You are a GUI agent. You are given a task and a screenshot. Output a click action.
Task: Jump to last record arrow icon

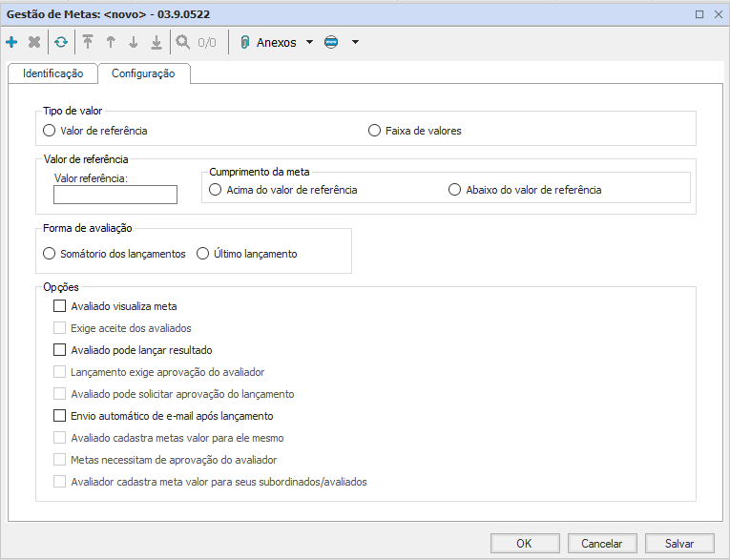click(x=156, y=43)
